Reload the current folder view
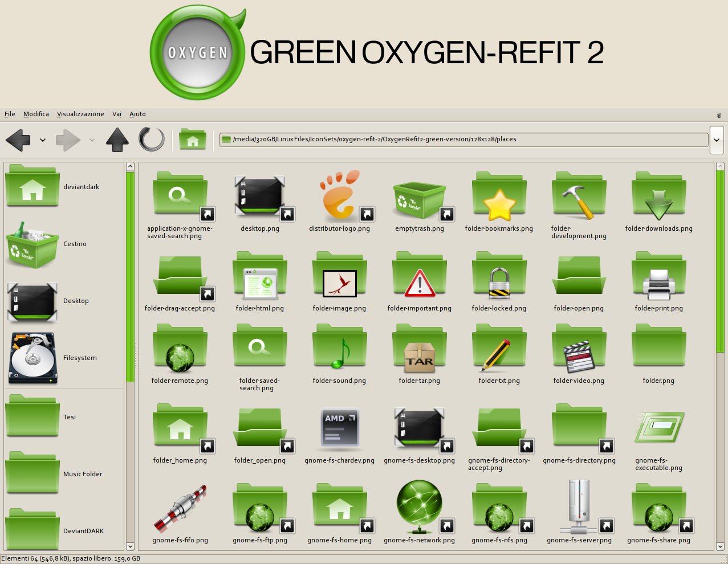The height and width of the screenshot is (564, 728). pyautogui.click(x=152, y=140)
